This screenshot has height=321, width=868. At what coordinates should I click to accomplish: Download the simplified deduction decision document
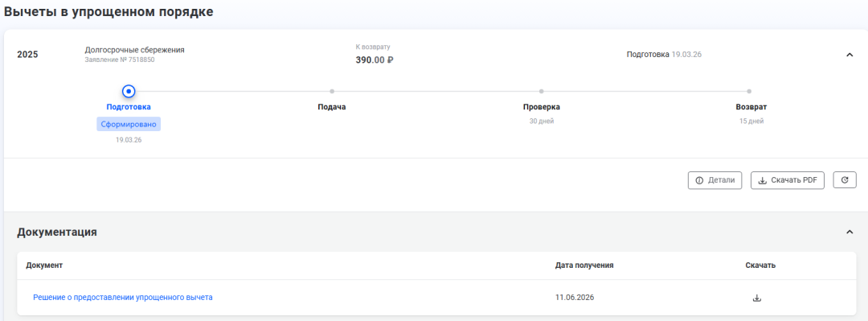pyautogui.click(x=757, y=298)
